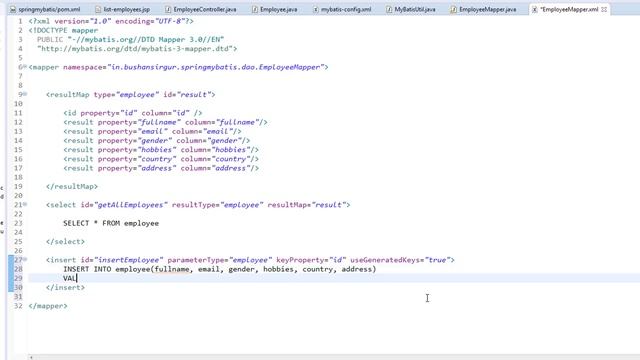Collapse the insert element fold on line 27

25,260
